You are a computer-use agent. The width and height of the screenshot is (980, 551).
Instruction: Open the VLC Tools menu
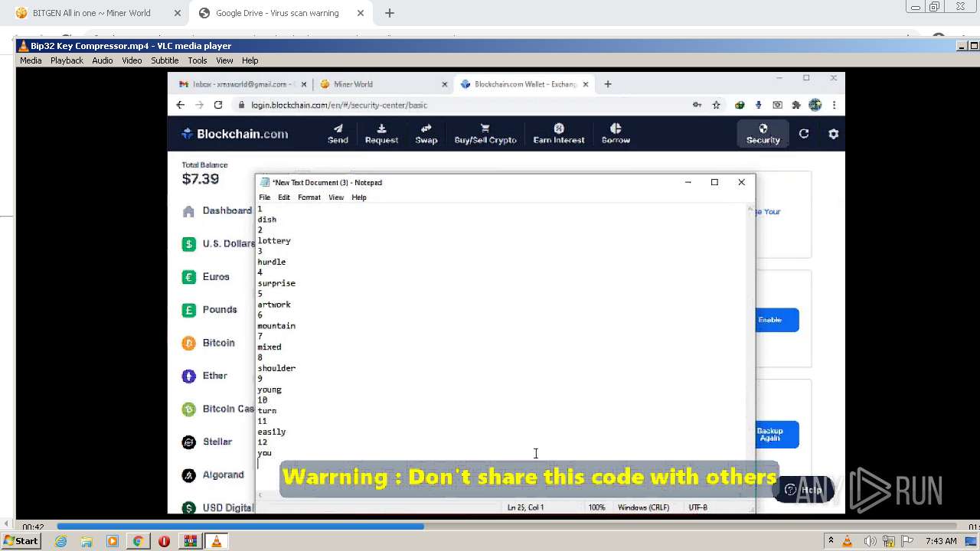(198, 60)
